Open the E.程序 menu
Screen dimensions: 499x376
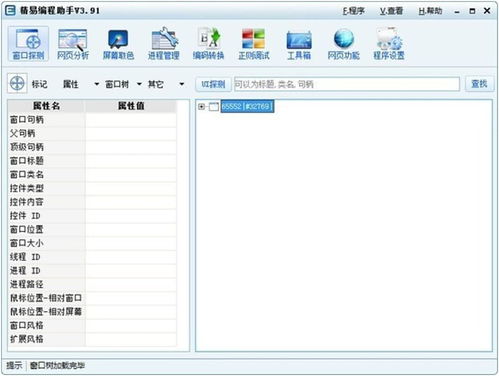pos(353,11)
